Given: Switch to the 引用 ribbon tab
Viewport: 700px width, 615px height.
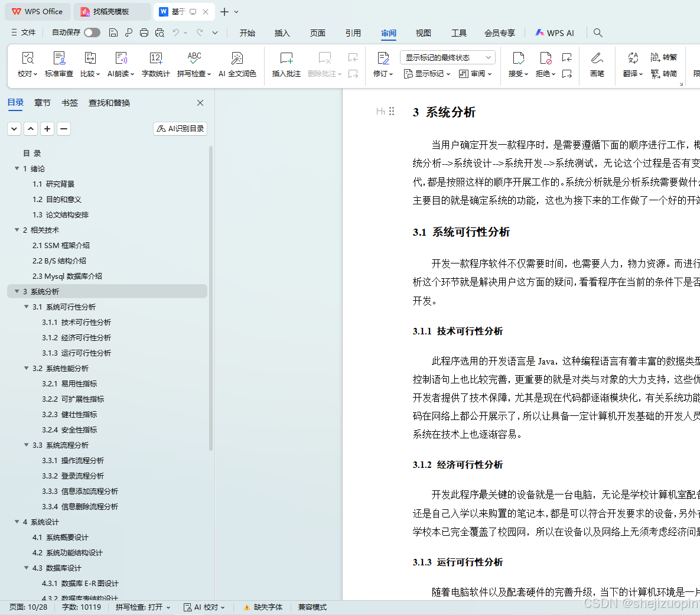Looking at the screenshot, I should (x=353, y=33).
